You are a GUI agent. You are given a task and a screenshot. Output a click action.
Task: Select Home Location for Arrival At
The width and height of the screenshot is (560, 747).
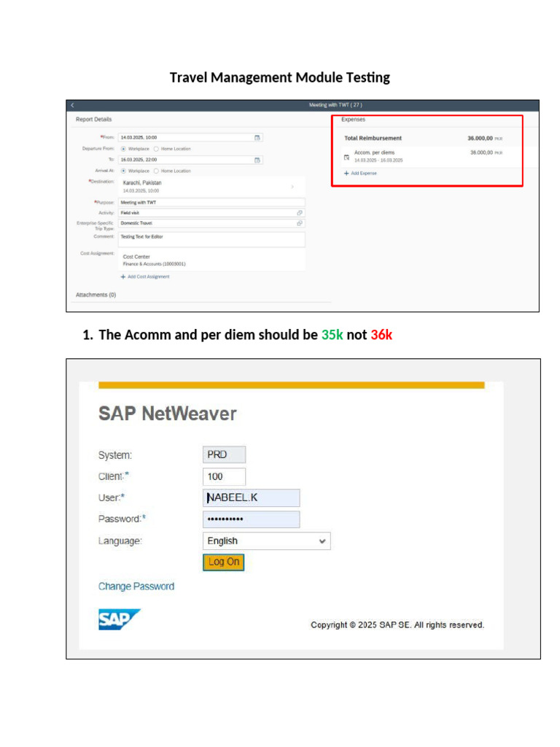[156, 171]
